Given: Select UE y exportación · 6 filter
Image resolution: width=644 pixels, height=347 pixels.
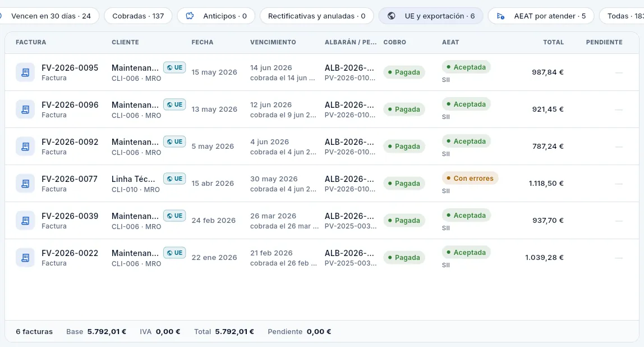Looking at the screenshot, I should tap(431, 16).
